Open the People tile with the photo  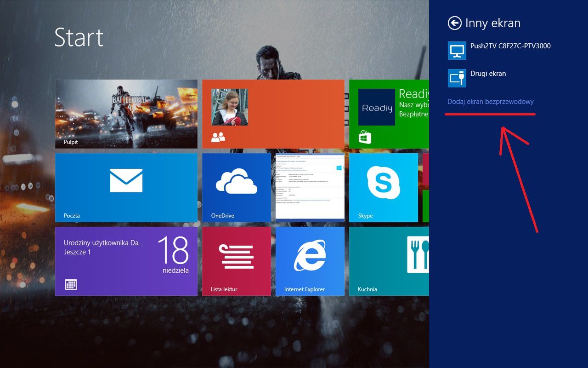[273, 114]
